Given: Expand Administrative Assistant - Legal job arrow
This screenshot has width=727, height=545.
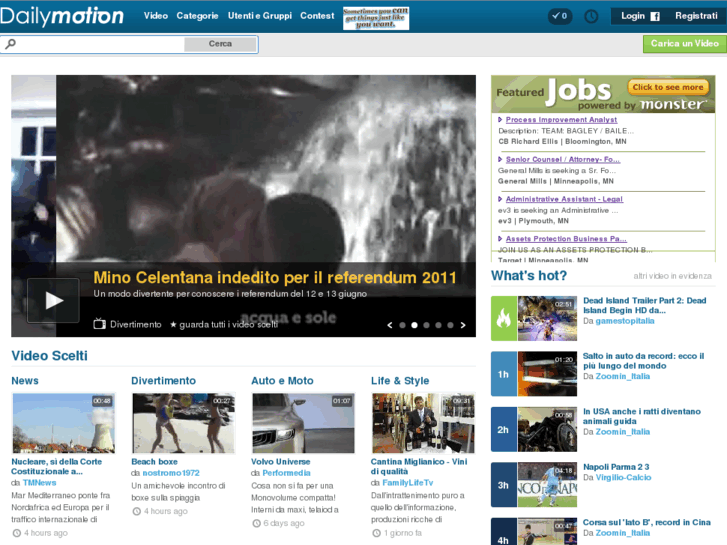Looking at the screenshot, I should tap(500, 199).
